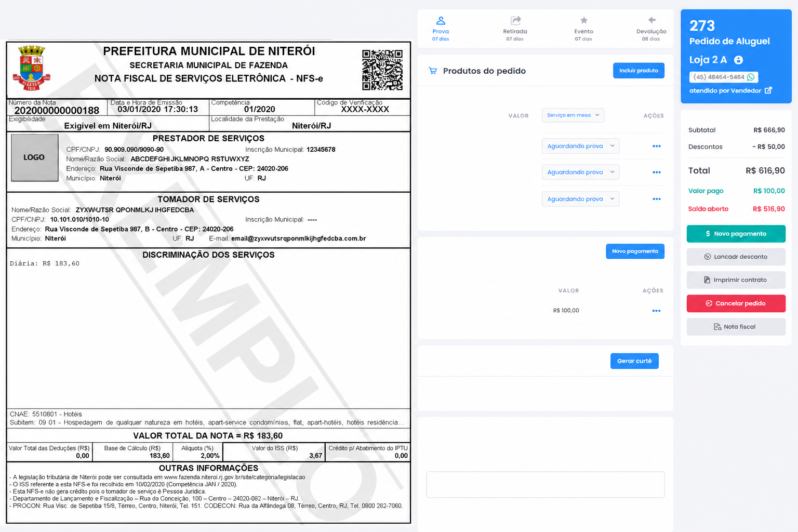
Task: Click the Nota fiscal button
Action: [736, 327]
